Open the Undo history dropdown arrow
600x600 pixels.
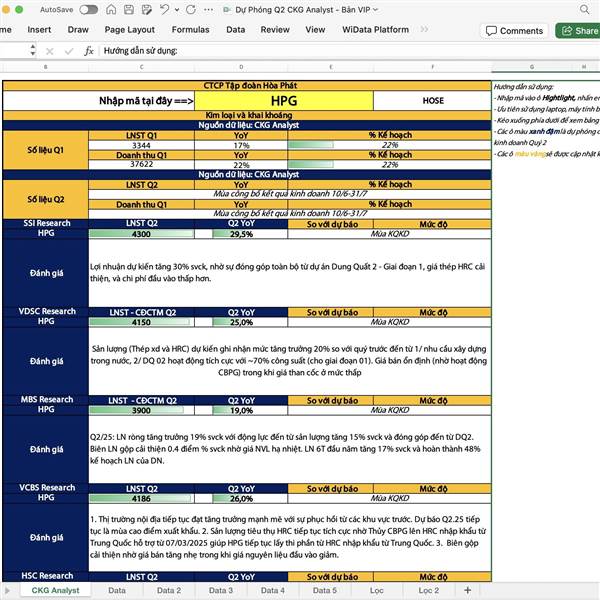tap(177, 10)
